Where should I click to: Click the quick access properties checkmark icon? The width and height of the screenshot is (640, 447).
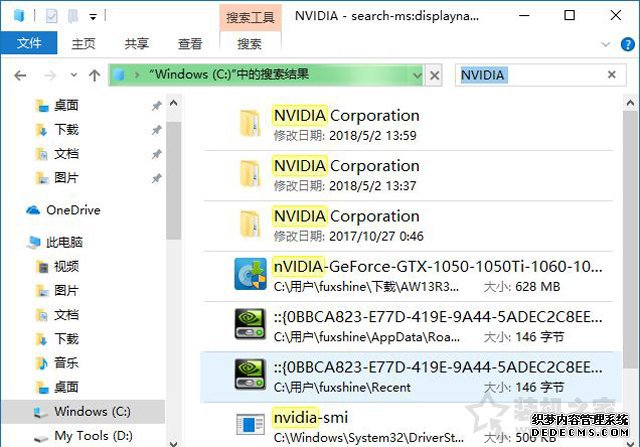tap(51, 16)
